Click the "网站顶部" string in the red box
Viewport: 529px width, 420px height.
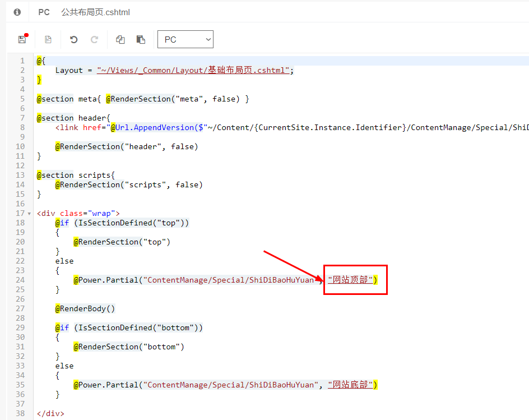350,280
